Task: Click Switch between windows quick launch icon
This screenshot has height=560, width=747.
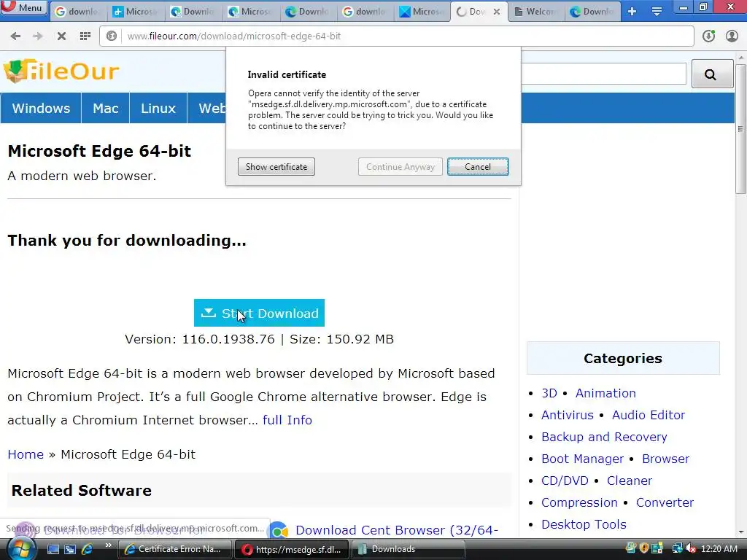Action: [70, 549]
